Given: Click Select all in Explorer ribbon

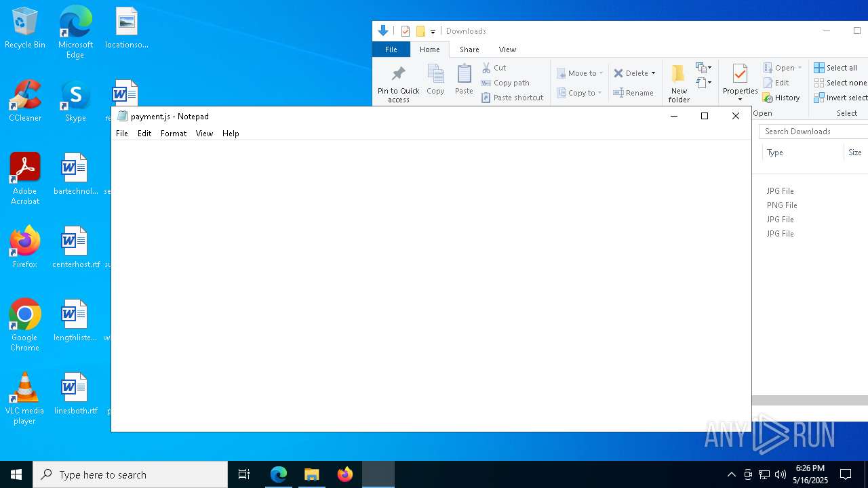Looking at the screenshot, I should click(x=835, y=68).
